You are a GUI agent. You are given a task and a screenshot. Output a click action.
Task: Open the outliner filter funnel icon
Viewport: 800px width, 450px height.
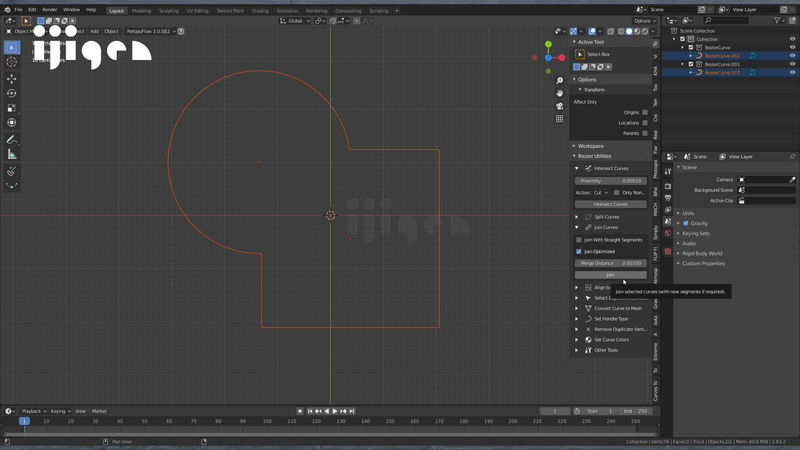pyautogui.click(x=777, y=20)
